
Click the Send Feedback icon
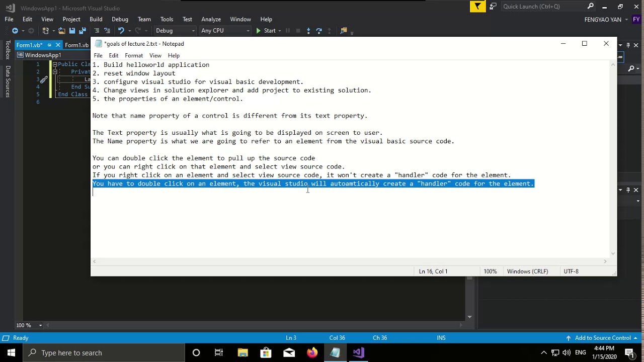click(x=493, y=7)
